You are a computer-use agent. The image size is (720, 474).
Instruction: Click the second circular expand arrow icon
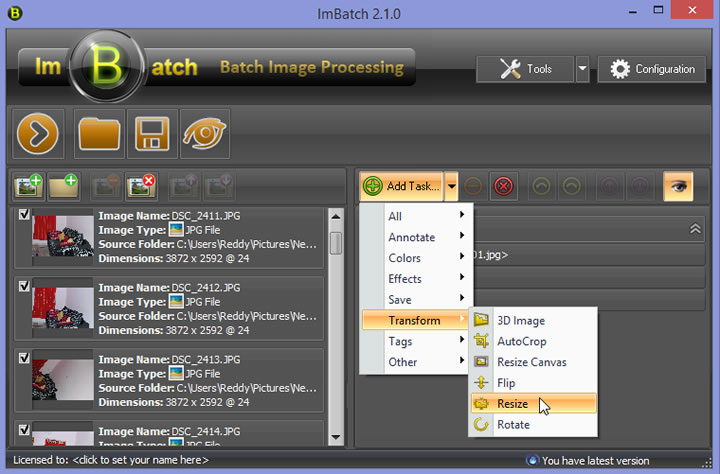(x=572, y=186)
